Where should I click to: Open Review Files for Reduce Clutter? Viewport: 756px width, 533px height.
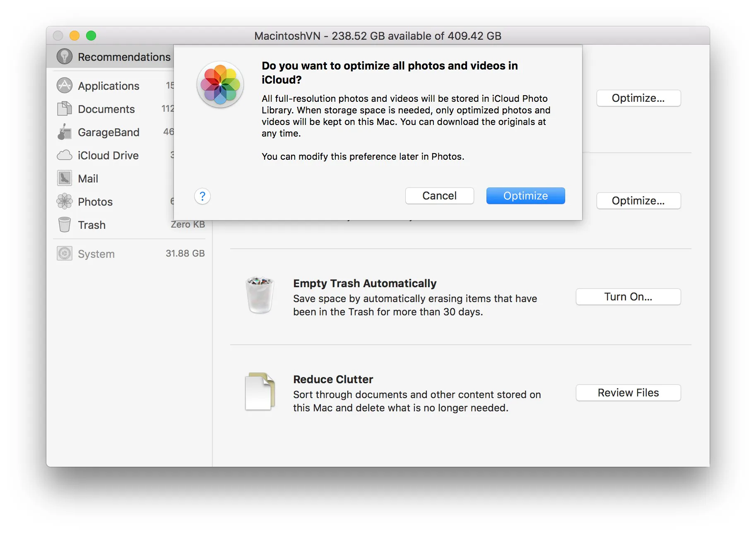coord(628,393)
